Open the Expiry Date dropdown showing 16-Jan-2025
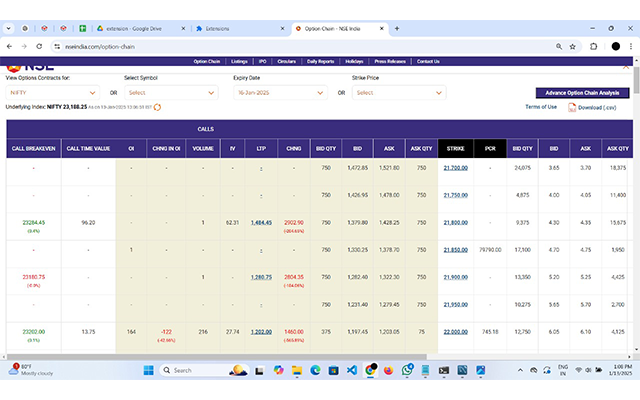 (x=280, y=93)
